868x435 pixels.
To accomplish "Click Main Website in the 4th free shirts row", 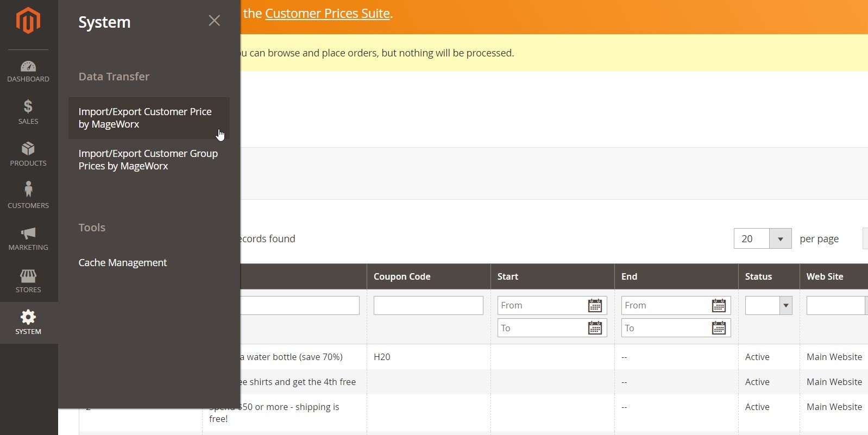I will coord(834,382).
